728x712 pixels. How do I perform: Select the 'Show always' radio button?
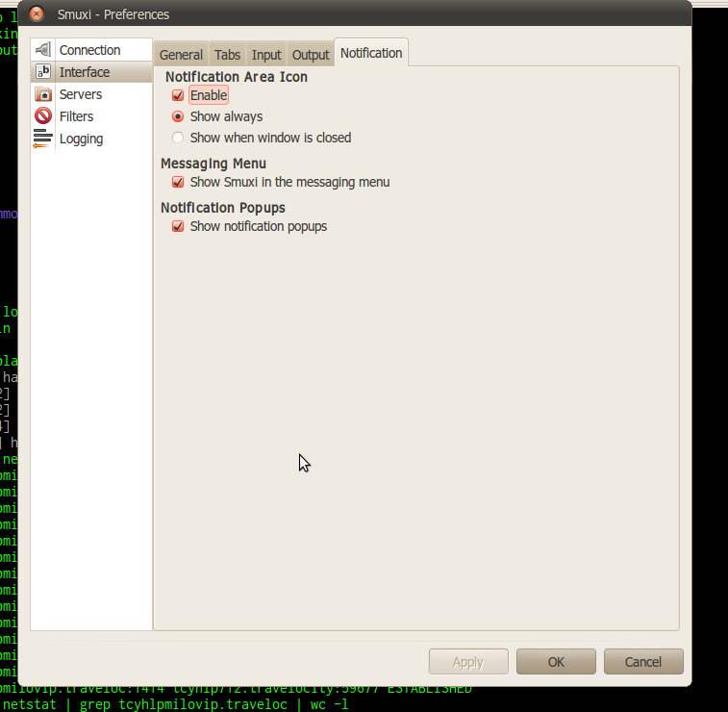point(178,116)
